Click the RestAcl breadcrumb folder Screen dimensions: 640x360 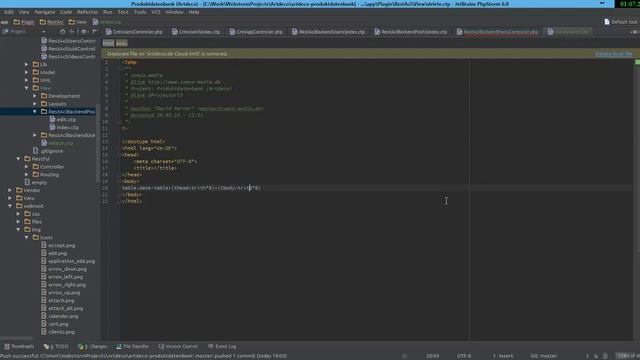[x=51, y=22]
